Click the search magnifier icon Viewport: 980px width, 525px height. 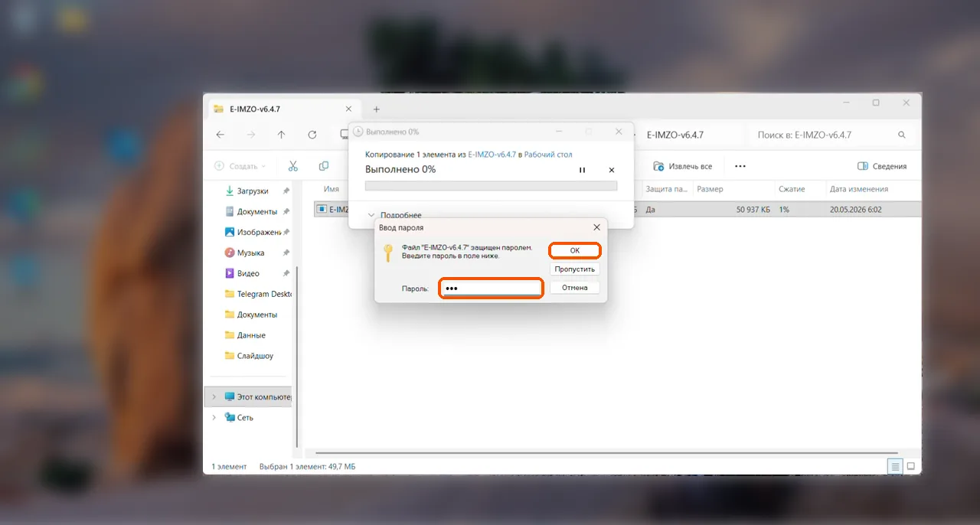(901, 135)
